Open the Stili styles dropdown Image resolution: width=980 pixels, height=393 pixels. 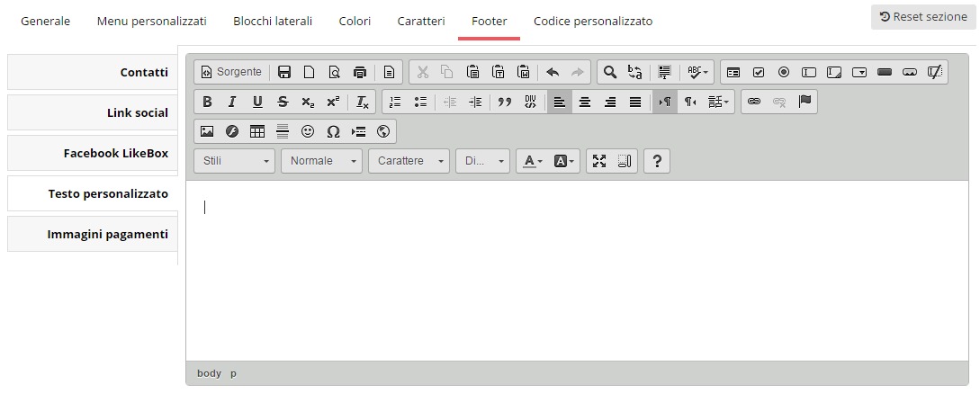click(x=234, y=161)
